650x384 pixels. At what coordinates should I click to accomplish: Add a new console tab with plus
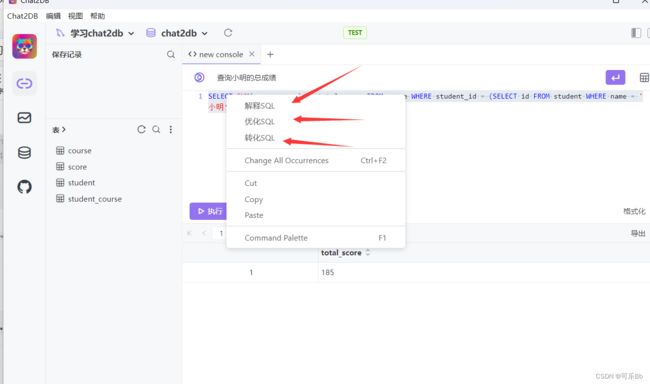click(270, 54)
